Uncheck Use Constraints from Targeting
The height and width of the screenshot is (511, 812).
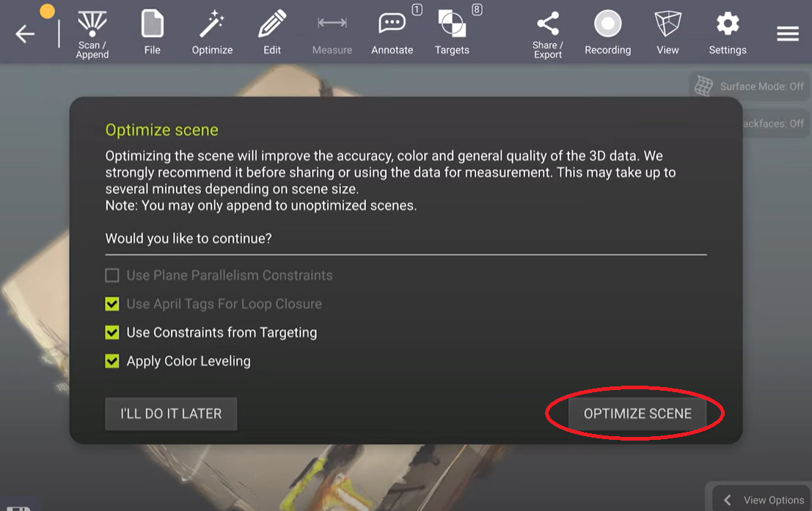pos(111,332)
